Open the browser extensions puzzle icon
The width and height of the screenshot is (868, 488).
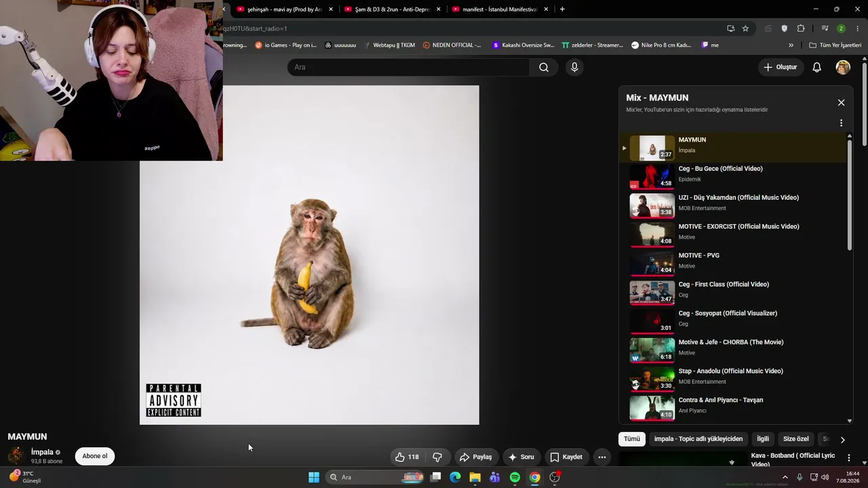coord(801,28)
